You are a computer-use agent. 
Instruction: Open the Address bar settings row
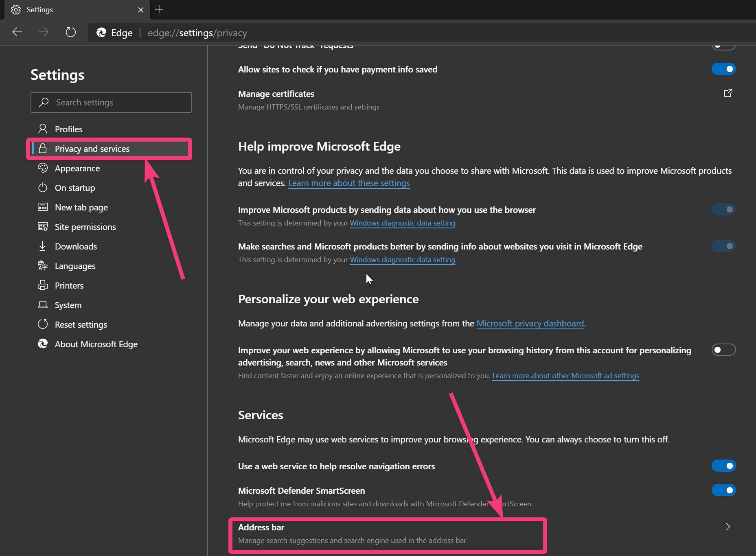487,534
